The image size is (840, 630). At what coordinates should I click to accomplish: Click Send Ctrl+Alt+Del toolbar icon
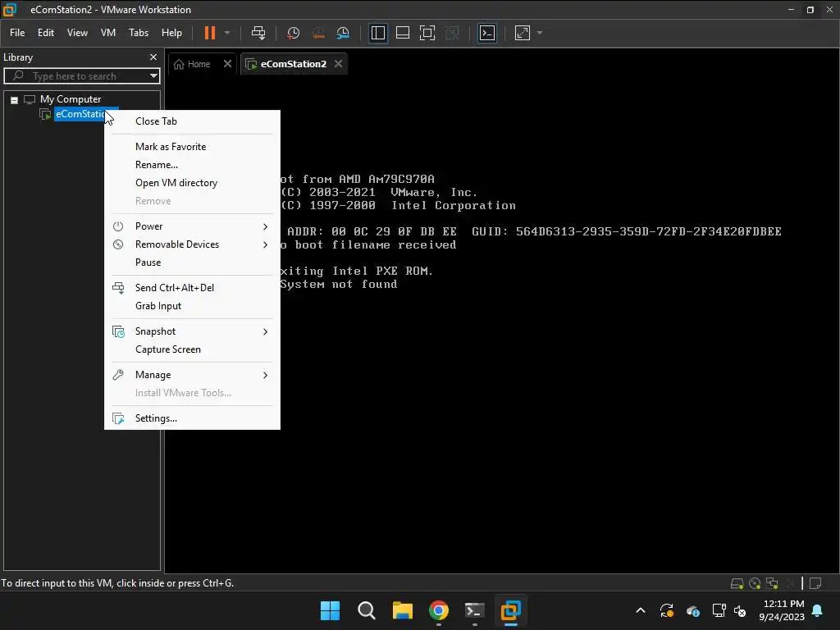pyautogui.click(x=258, y=33)
